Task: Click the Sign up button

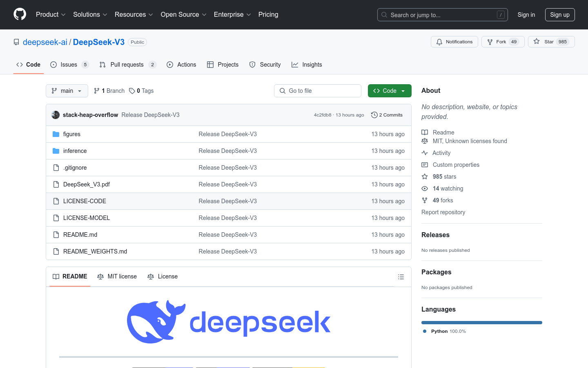Action: coord(560,15)
